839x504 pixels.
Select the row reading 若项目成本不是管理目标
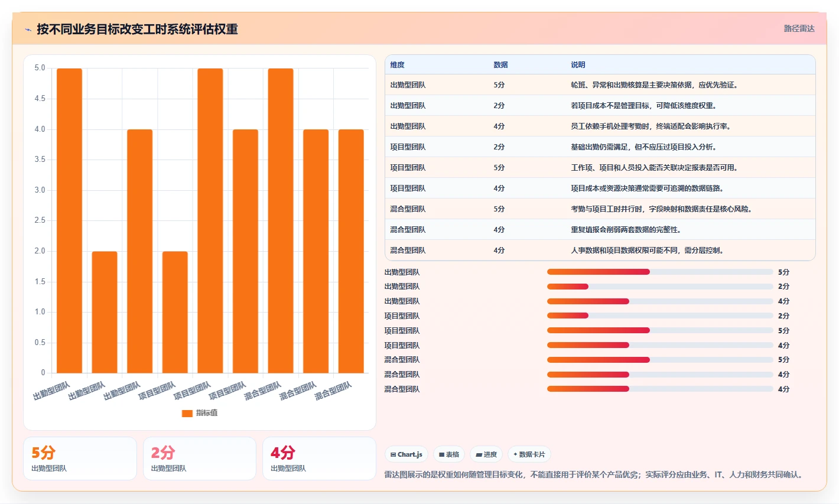coord(600,106)
